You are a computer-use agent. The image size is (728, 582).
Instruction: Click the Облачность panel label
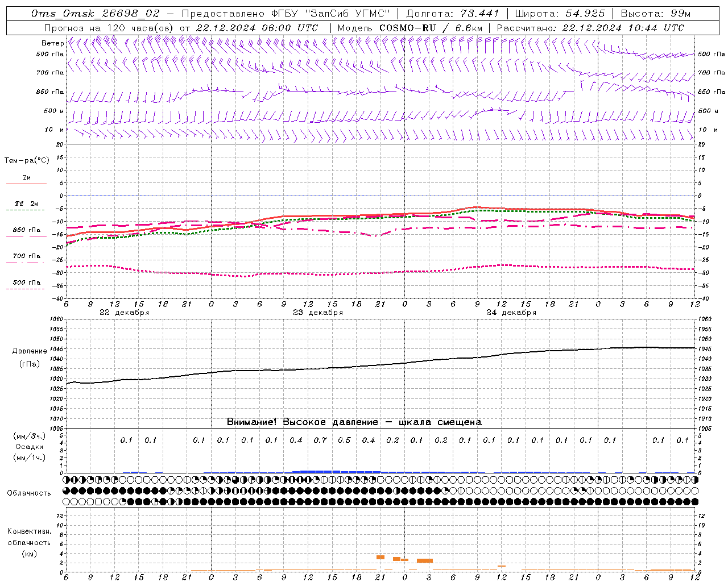click(x=29, y=493)
